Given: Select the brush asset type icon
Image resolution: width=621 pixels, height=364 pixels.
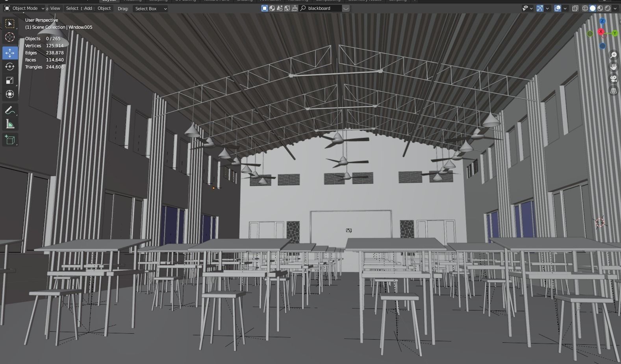Looking at the screenshot, I should [x=295, y=8].
